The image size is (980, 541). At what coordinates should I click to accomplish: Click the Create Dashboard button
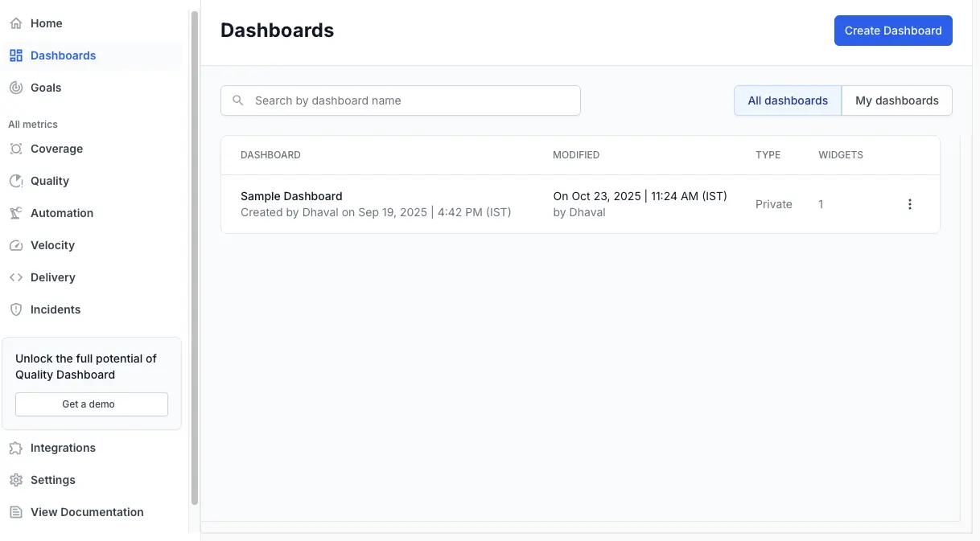(893, 30)
